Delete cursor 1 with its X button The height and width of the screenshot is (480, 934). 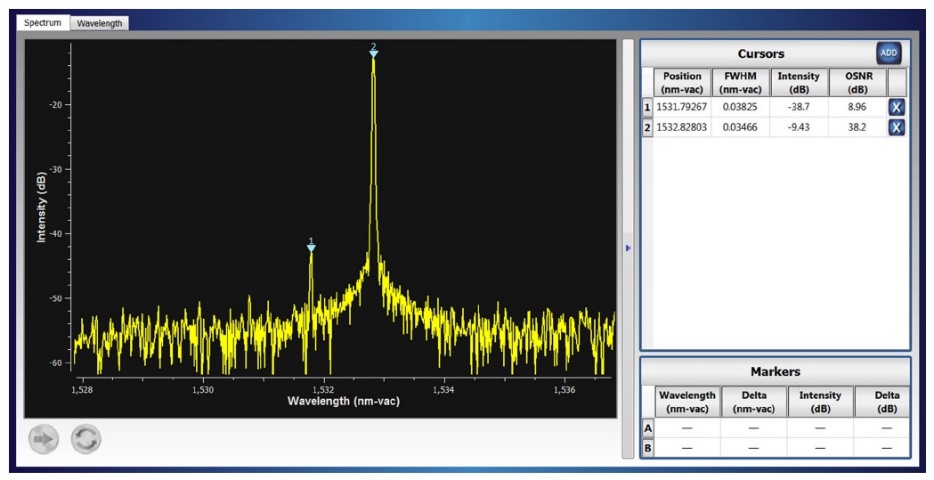point(896,107)
